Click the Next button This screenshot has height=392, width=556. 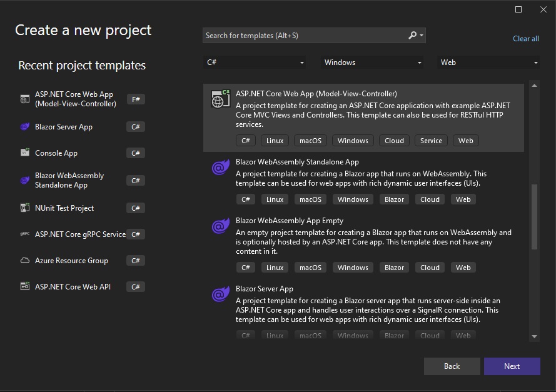tap(512, 366)
